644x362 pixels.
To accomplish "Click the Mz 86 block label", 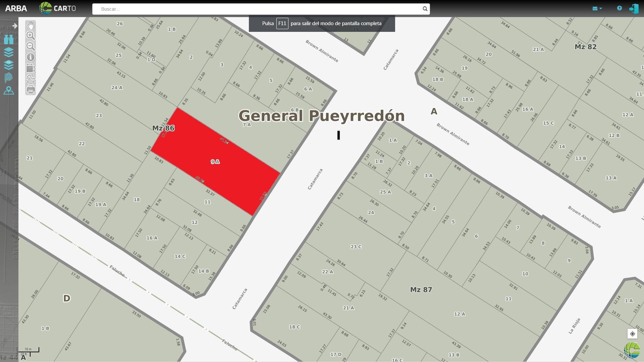I will point(163,128).
